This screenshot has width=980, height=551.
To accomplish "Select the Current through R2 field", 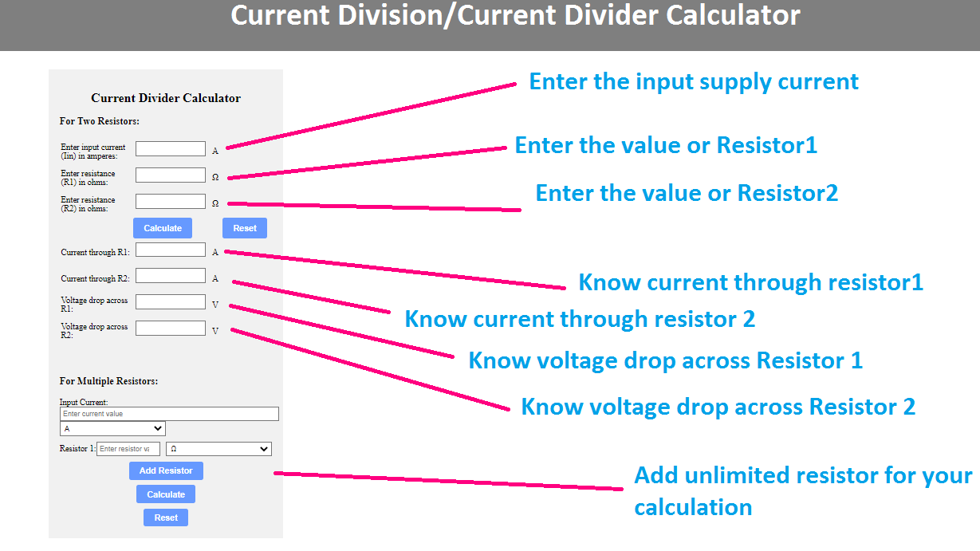I will tap(170, 274).
